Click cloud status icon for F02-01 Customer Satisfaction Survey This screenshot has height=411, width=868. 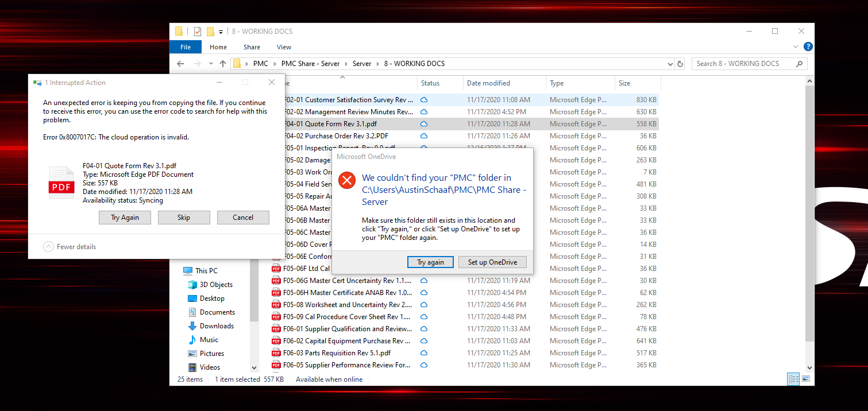pyautogui.click(x=424, y=100)
